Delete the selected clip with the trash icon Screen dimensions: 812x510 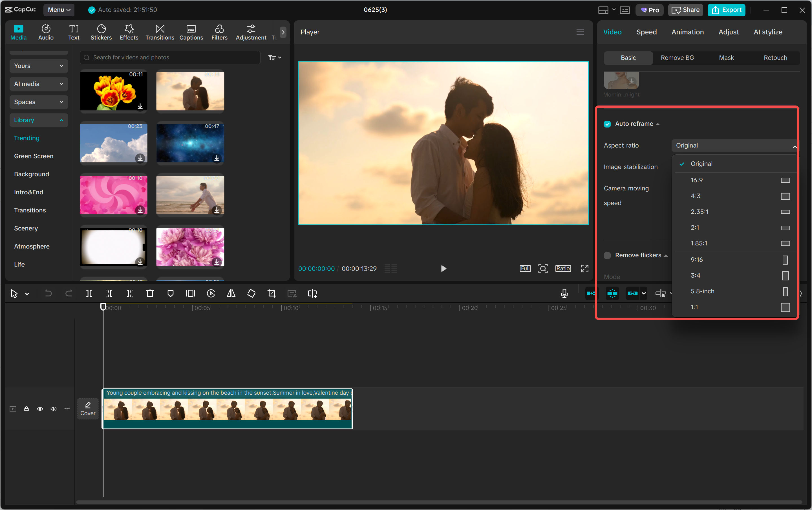coord(150,293)
